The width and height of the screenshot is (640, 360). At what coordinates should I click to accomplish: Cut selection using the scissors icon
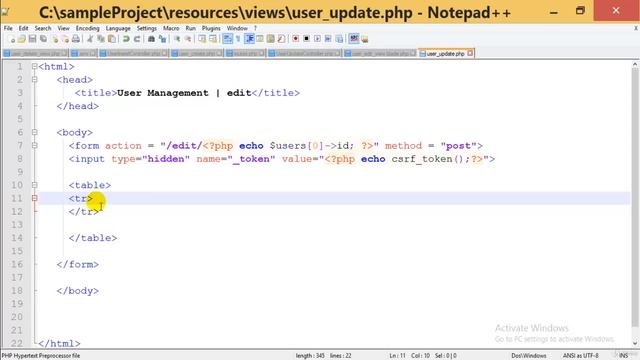pos(90,39)
